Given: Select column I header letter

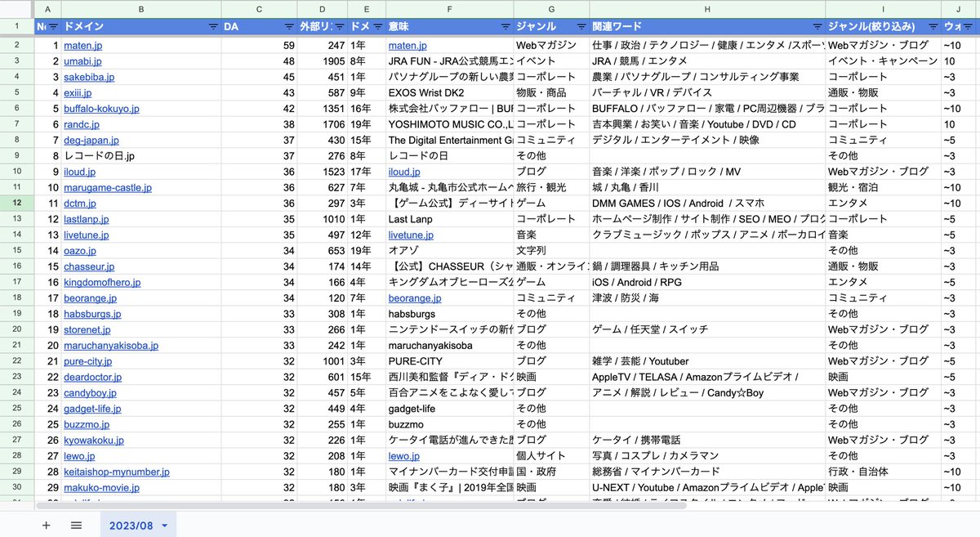Looking at the screenshot, I should (883, 9).
